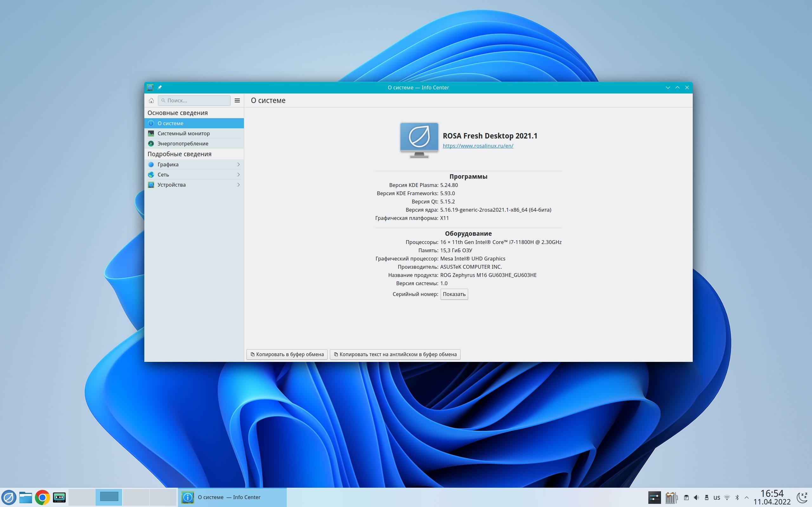The height and width of the screenshot is (507, 812).
Task: Open the volume icon in system tray
Action: (696, 497)
